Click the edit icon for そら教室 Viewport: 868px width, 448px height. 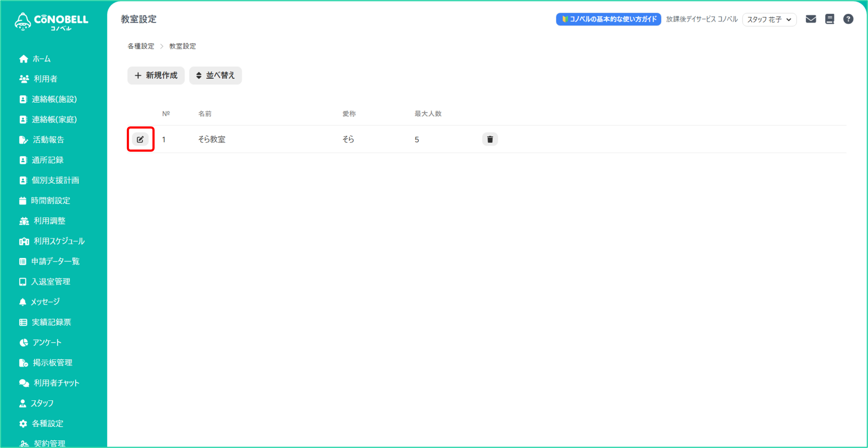(x=140, y=139)
